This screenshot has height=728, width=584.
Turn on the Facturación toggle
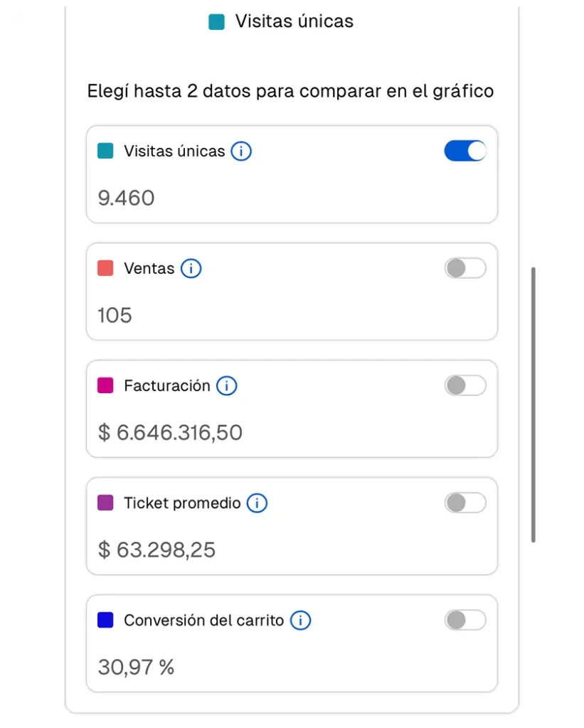pos(465,385)
